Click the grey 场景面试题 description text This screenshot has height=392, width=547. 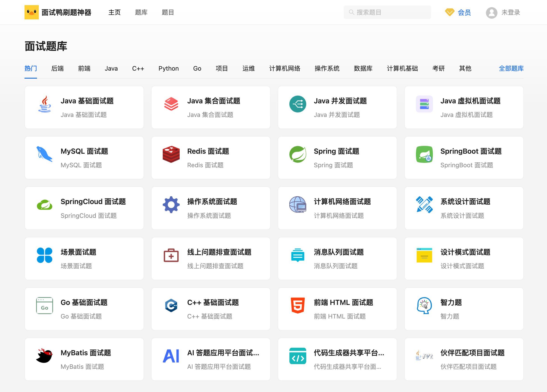tap(76, 266)
